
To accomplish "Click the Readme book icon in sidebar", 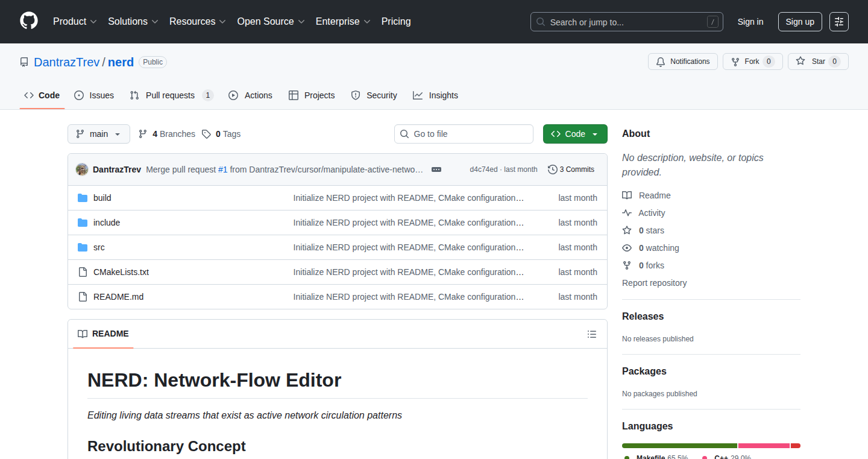I will [x=627, y=195].
